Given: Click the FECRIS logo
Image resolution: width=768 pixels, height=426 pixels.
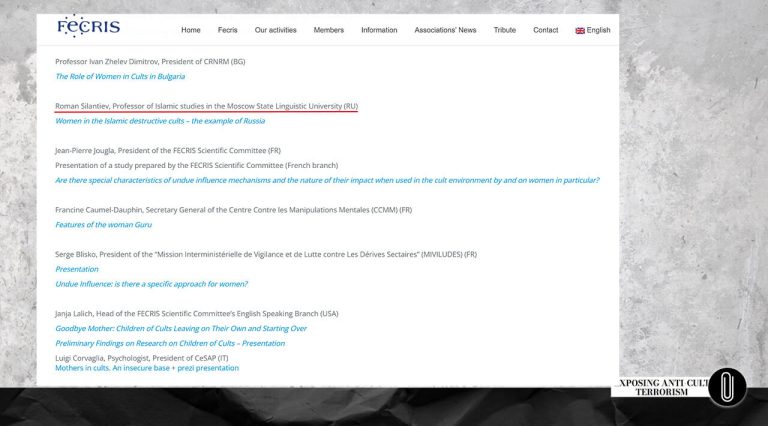Looking at the screenshot, I should [89, 26].
